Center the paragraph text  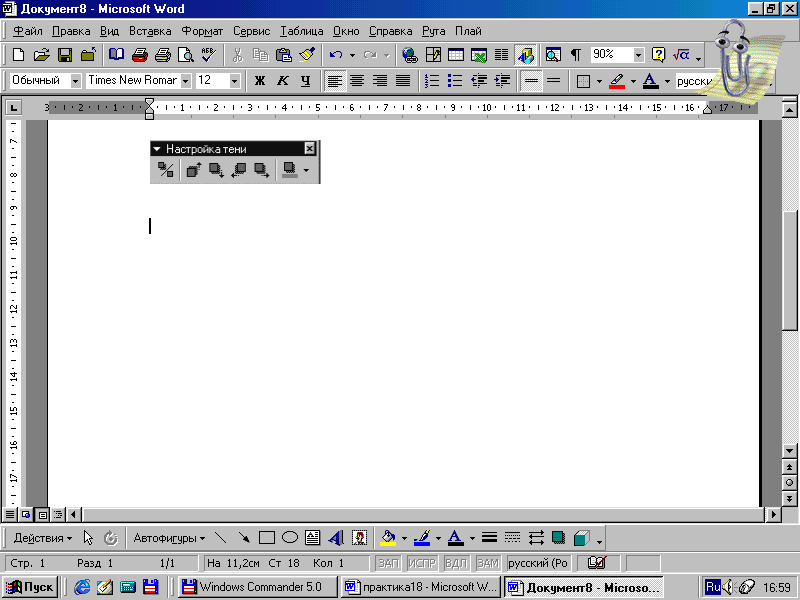click(357, 81)
